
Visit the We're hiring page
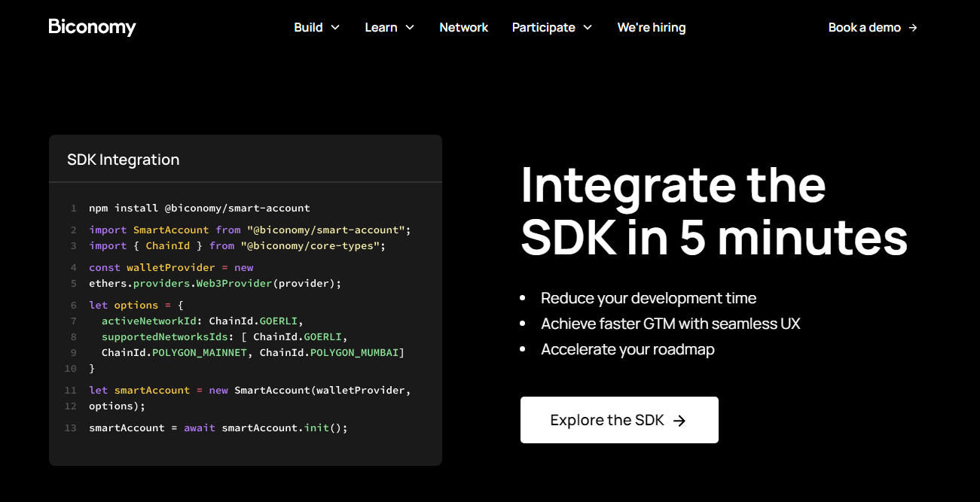coord(652,27)
